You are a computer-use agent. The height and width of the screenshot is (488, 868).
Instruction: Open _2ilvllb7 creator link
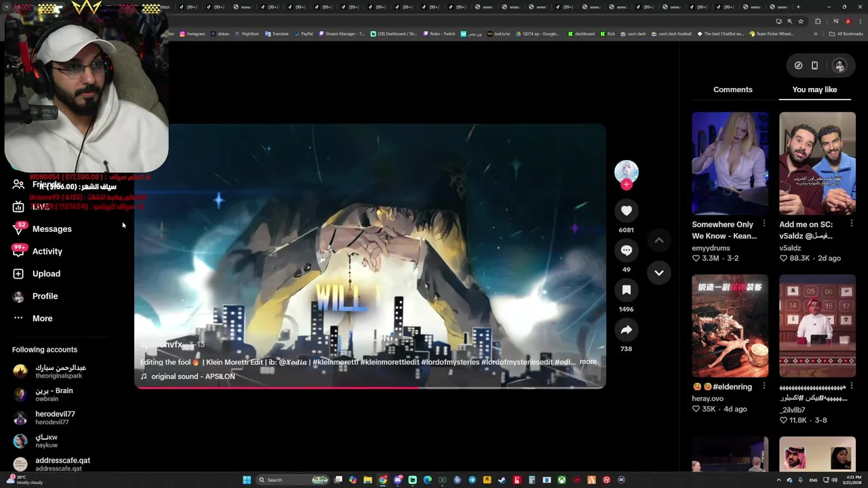coord(792,410)
